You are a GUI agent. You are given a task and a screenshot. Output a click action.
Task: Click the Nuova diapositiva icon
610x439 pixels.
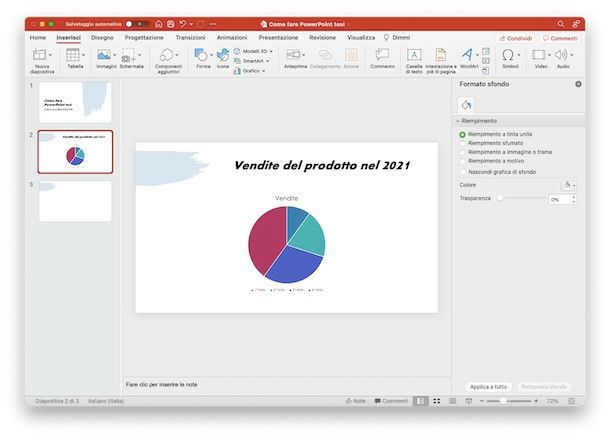tap(39, 55)
